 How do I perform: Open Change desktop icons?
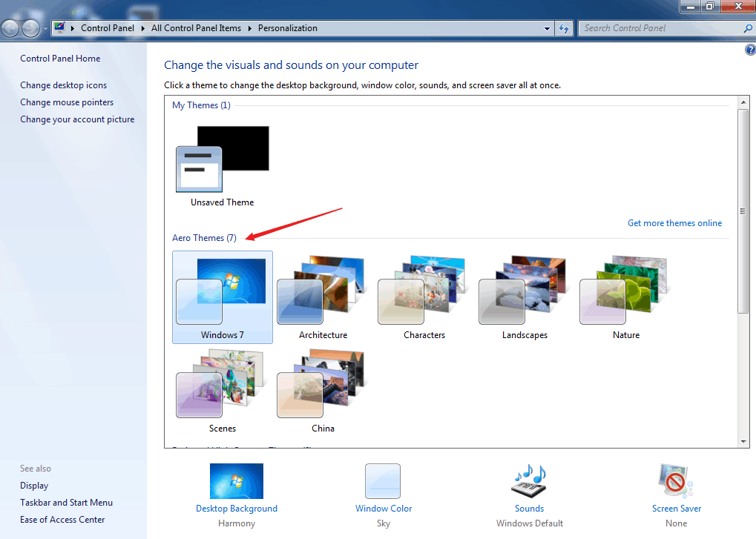point(64,85)
